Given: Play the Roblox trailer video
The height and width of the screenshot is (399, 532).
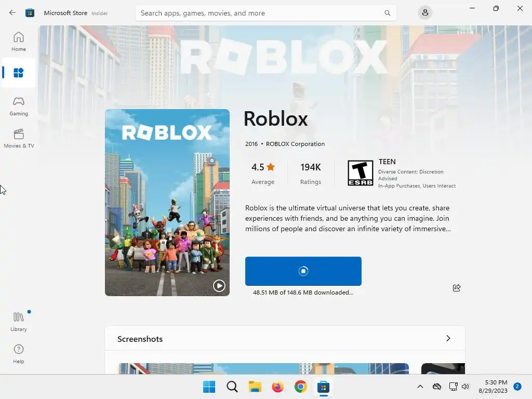Looking at the screenshot, I should click(219, 286).
